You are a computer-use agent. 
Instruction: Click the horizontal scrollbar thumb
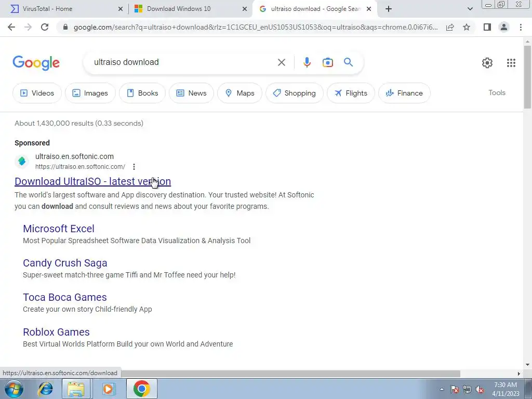tap(290, 374)
